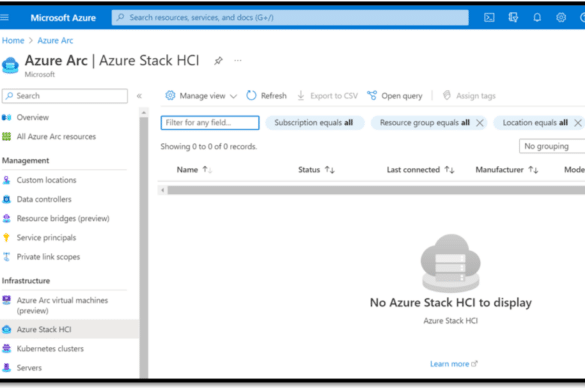Click the Refresh toolbar icon
Screen dimensions: 585x390
[x=251, y=96]
